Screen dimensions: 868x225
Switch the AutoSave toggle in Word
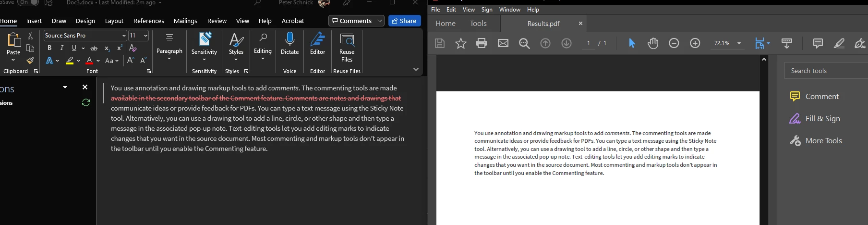[28, 2]
